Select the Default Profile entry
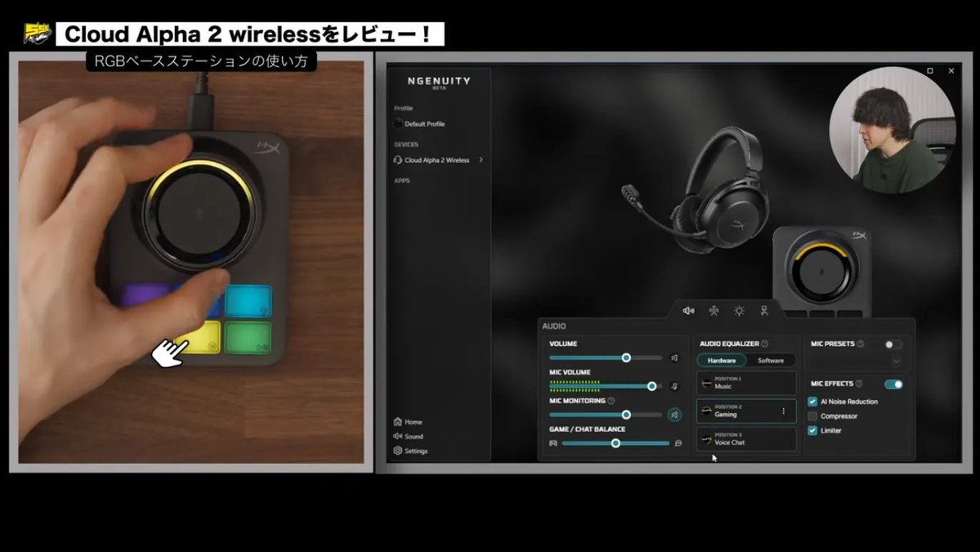 (419, 123)
